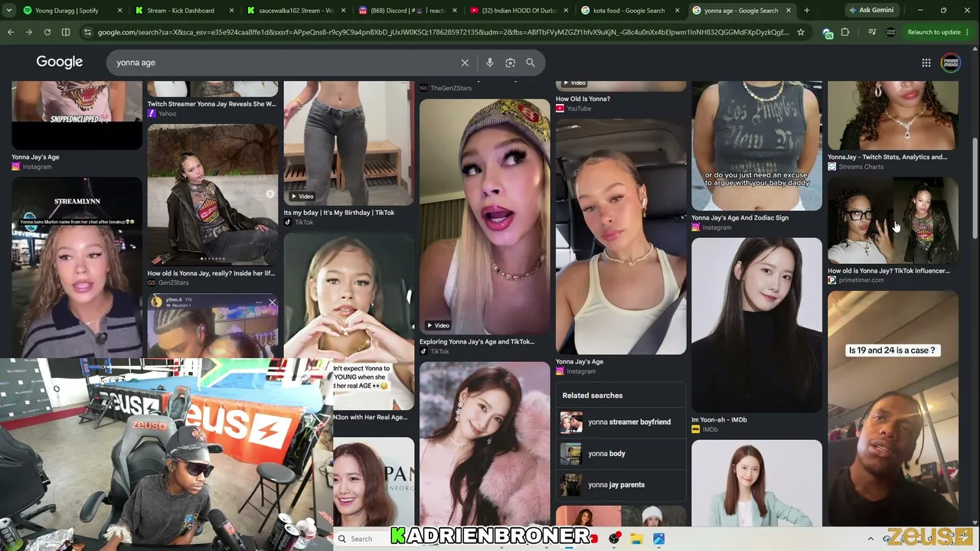Go to the Google logo homepage
This screenshot has height=551, width=980.
point(59,62)
